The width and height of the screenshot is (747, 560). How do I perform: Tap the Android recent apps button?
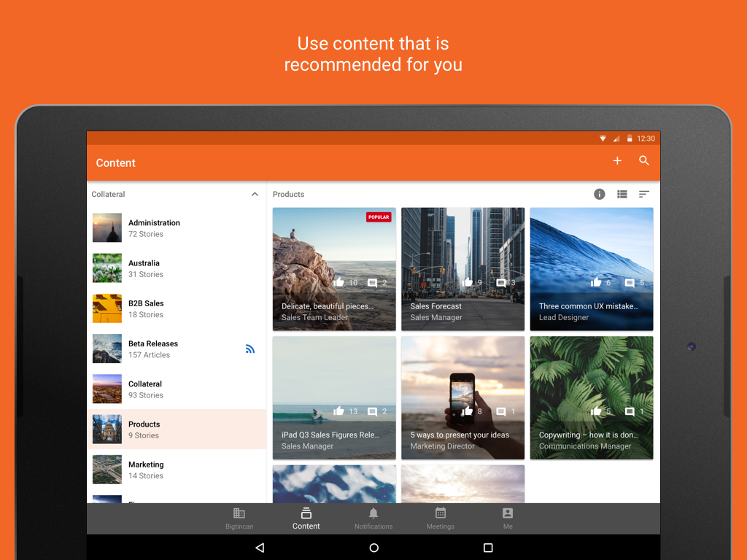coord(488,548)
